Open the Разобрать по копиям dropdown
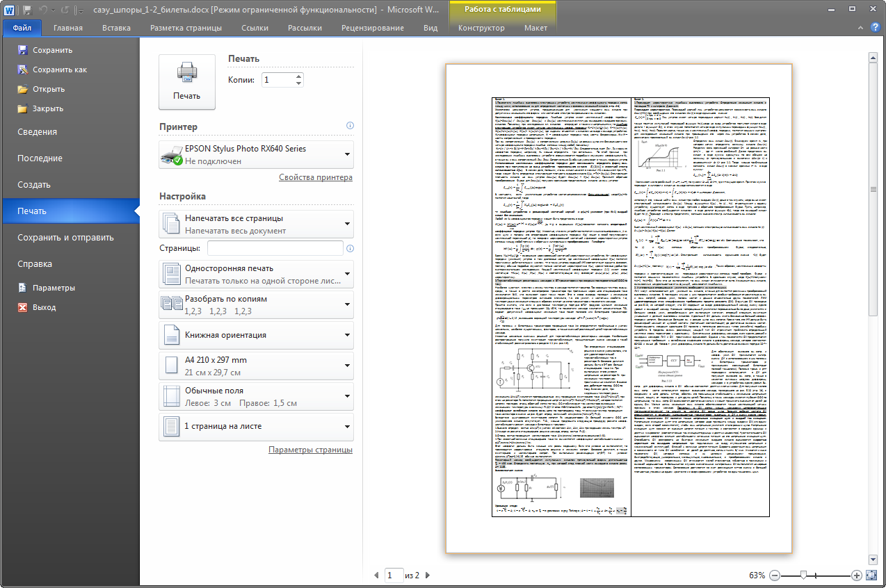 pos(256,304)
